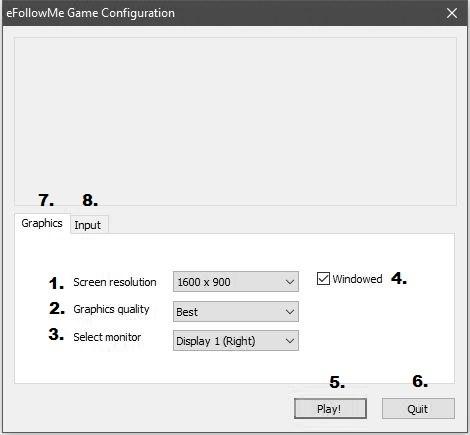
Task: Toggle the Windowed checkbox
Action: [323, 279]
